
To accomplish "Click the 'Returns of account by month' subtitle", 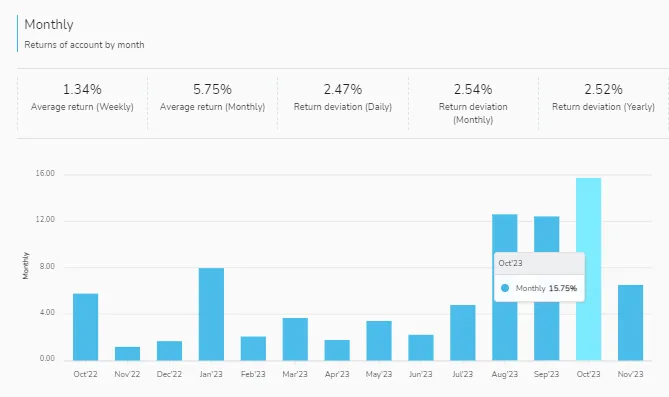I will click(x=84, y=45).
